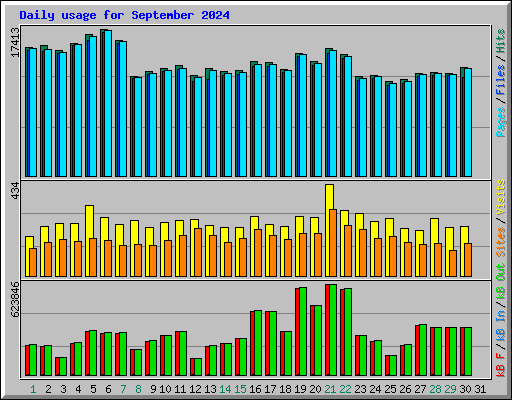This screenshot has height=400, width=512.
Task: Click the 'Visits' legend label
Action: pyautogui.click(x=500, y=197)
